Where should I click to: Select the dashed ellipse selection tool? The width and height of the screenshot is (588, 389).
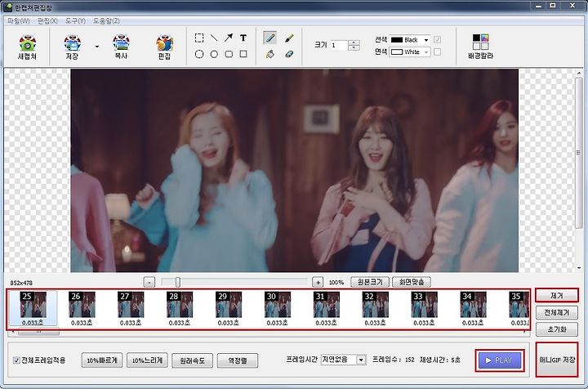coord(199,55)
